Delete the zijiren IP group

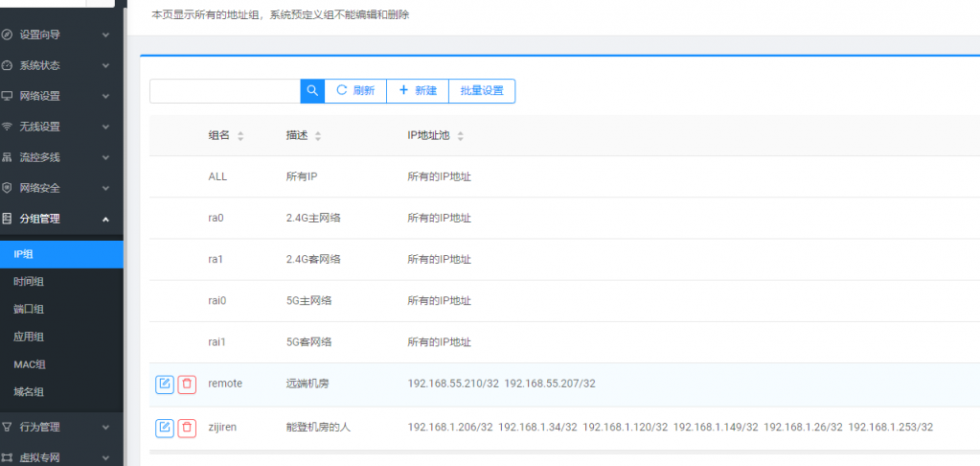click(x=187, y=428)
